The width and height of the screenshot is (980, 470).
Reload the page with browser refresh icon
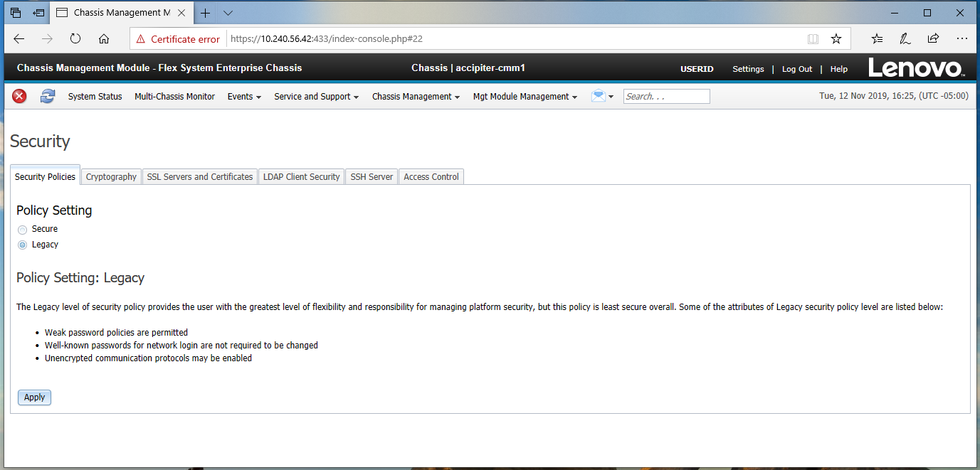point(75,39)
